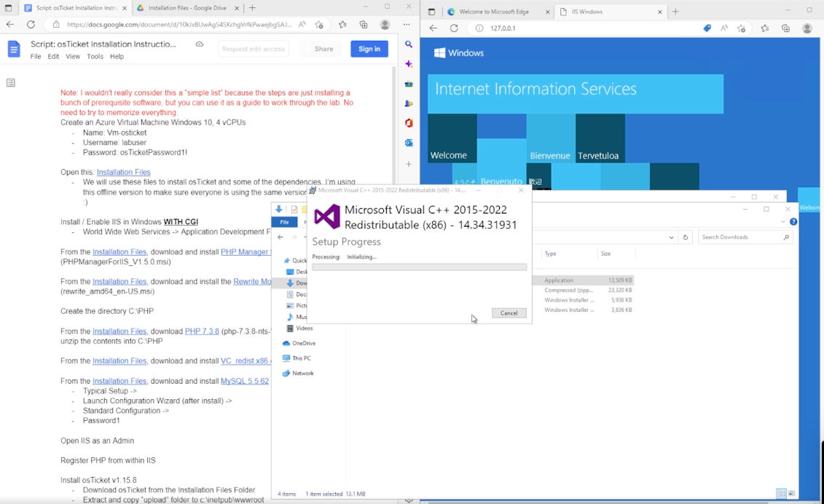Viewport: 824px width, 504px height.
Task: Open the Edge sidebar search icon
Action: point(409,44)
